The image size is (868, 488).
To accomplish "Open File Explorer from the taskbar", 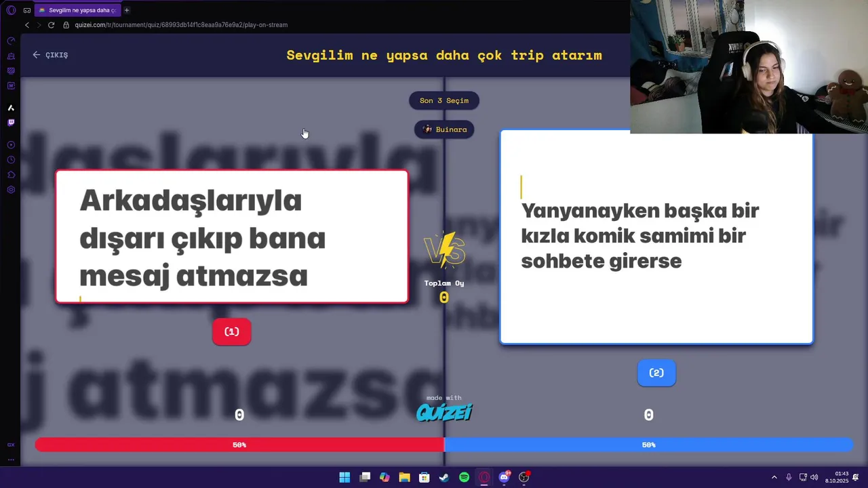I will 404,477.
